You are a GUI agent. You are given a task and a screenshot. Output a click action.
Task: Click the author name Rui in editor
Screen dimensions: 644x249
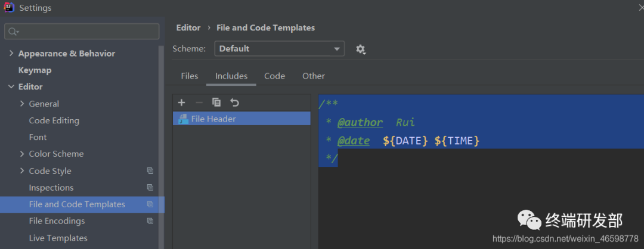tap(405, 122)
